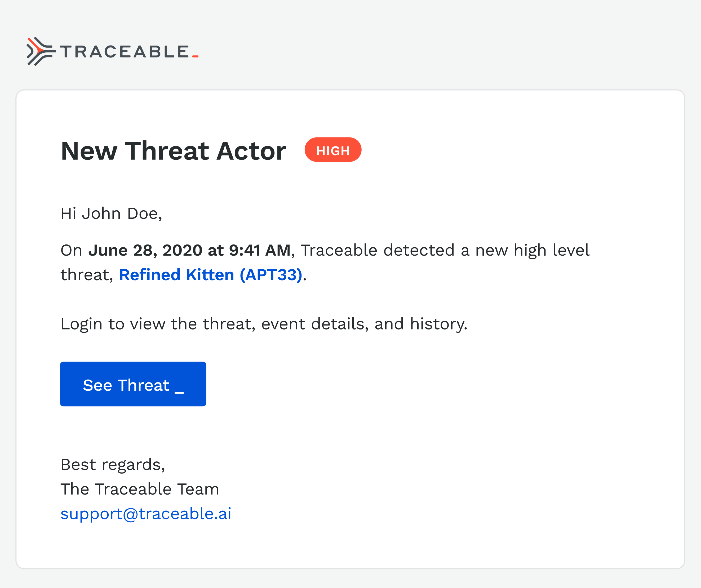The image size is (701, 588).
Task: Click the words 'high level' in the message
Action: [552, 250]
